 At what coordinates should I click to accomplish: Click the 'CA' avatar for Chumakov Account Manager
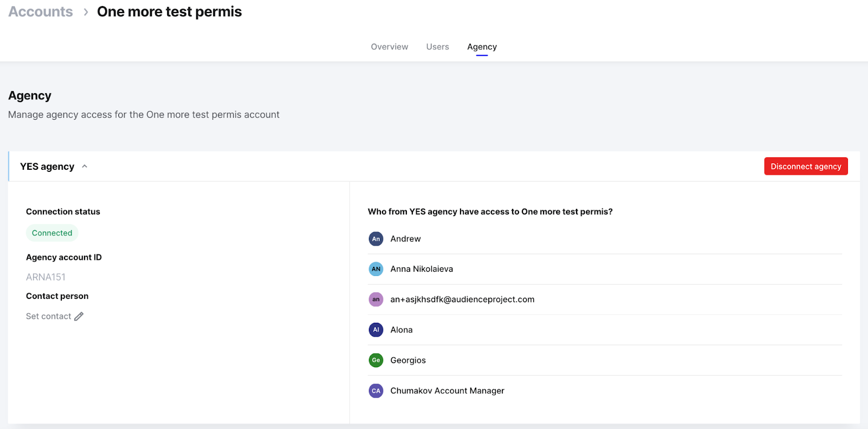[x=376, y=390]
